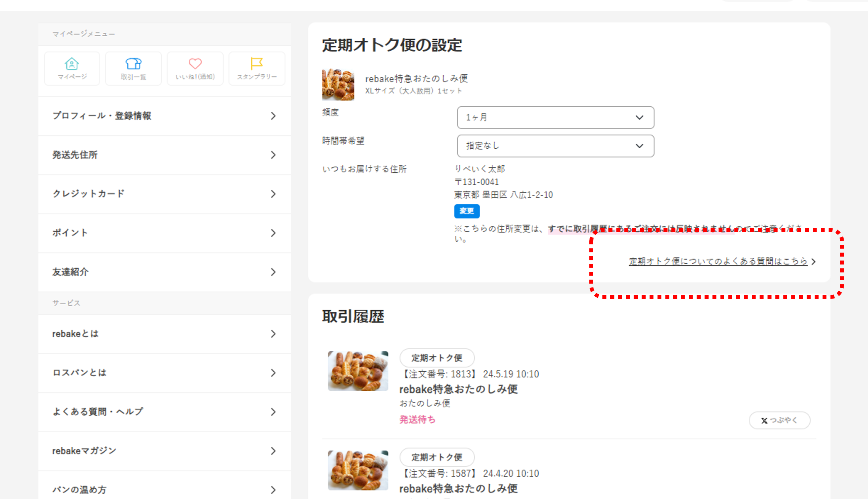Click the X icon on つぶやく button

pyautogui.click(x=764, y=420)
